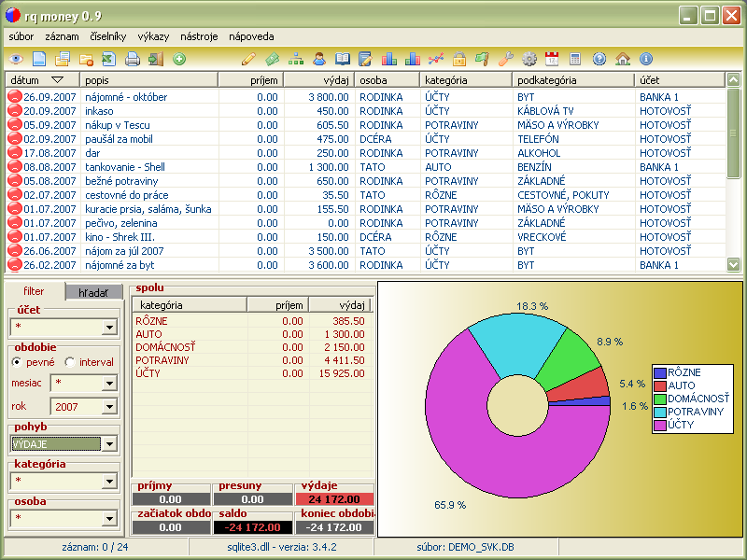Select the interval period radio button

70,362
